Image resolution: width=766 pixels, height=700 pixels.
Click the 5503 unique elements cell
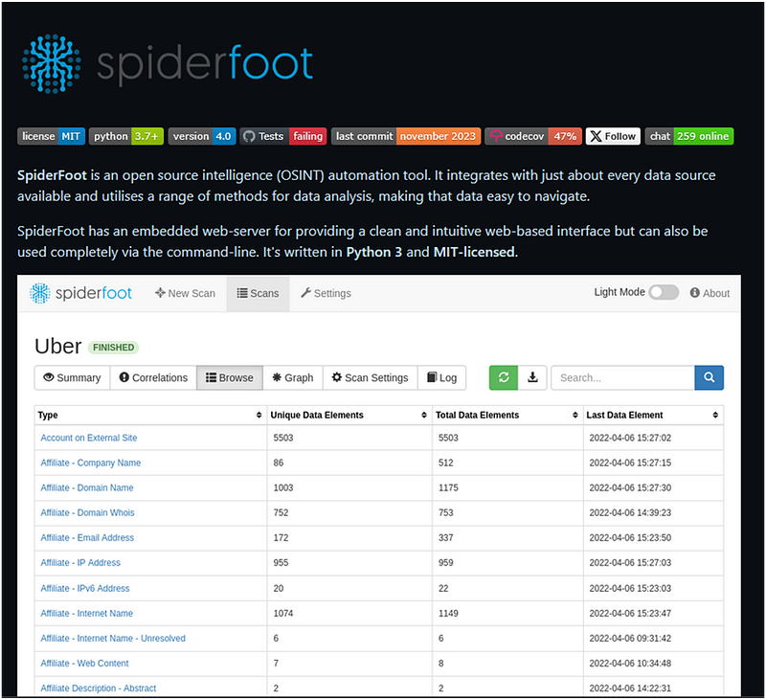coord(349,438)
